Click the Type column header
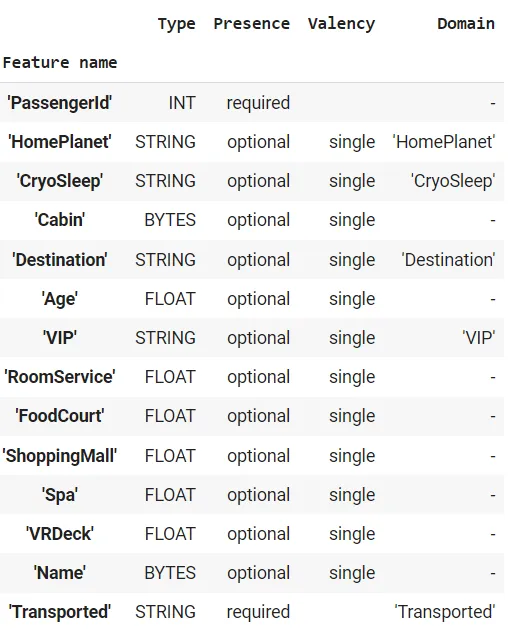Screen dimensions: 517x629 point(176,24)
